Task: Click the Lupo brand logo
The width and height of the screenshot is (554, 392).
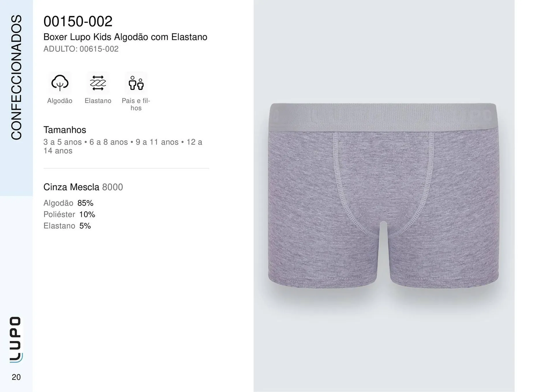Action: point(16,339)
